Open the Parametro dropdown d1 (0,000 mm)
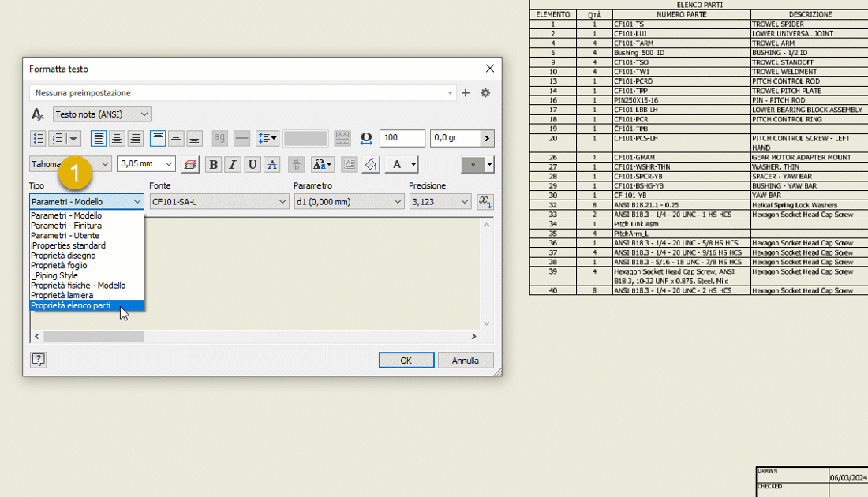The width and height of the screenshot is (868, 497). pos(349,202)
